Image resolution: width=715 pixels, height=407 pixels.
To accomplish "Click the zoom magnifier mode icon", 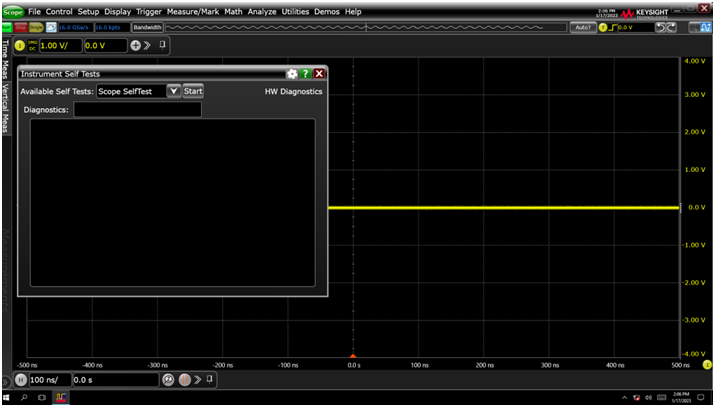I will point(694,28).
